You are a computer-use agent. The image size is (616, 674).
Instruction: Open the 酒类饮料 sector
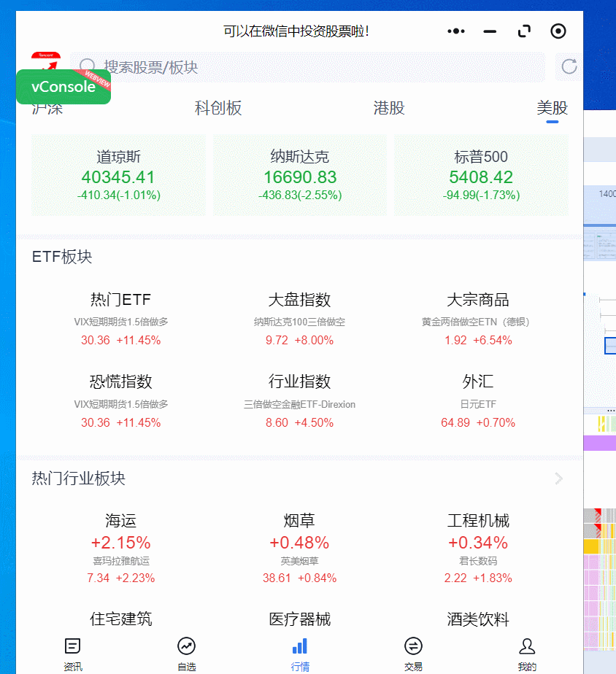click(x=477, y=619)
